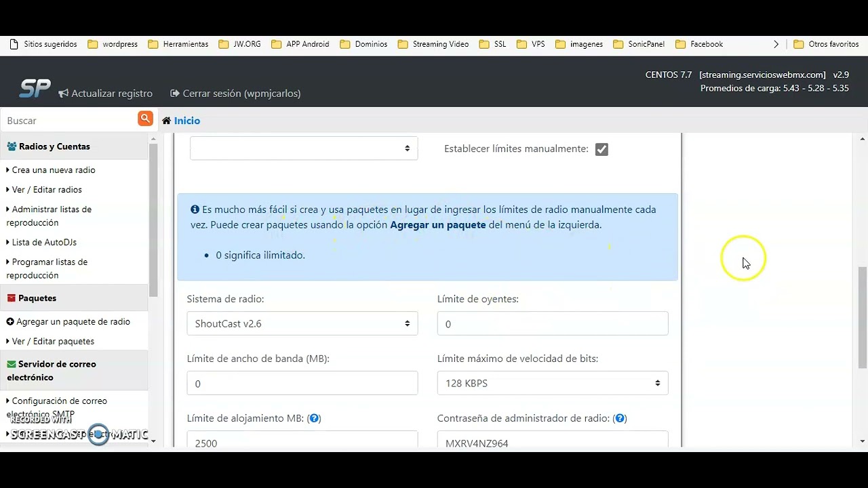Open the VPS bookmark folder

pos(531,44)
